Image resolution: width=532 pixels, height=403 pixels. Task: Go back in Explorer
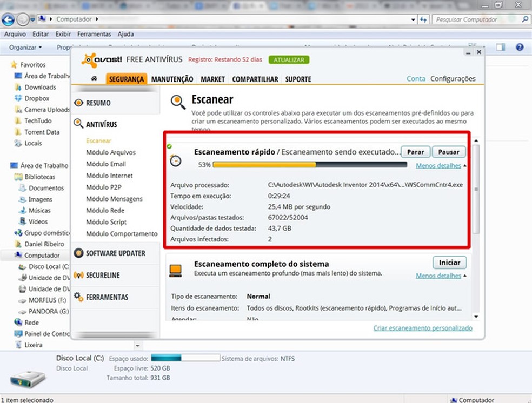(x=8, y=19)
